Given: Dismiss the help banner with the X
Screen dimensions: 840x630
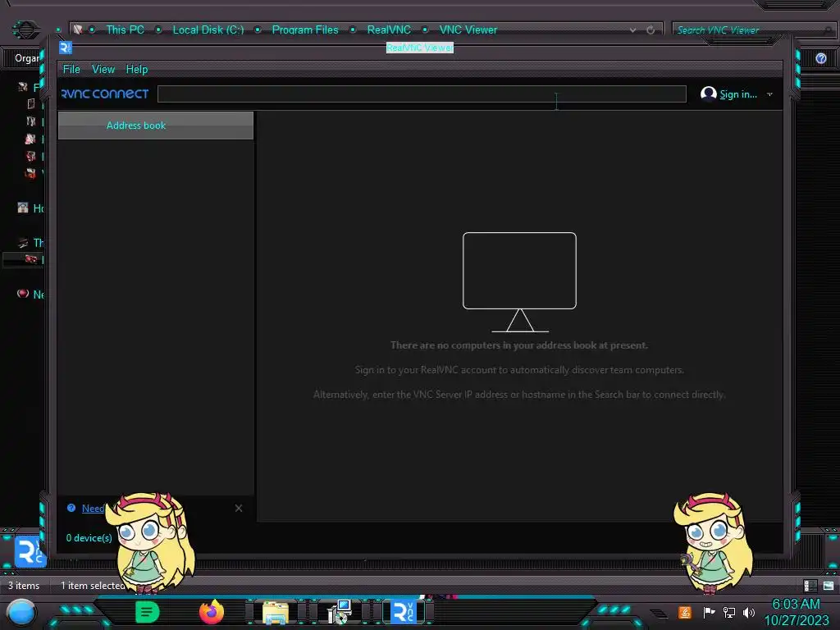Looking at the screenshot, I should [239, 508].
